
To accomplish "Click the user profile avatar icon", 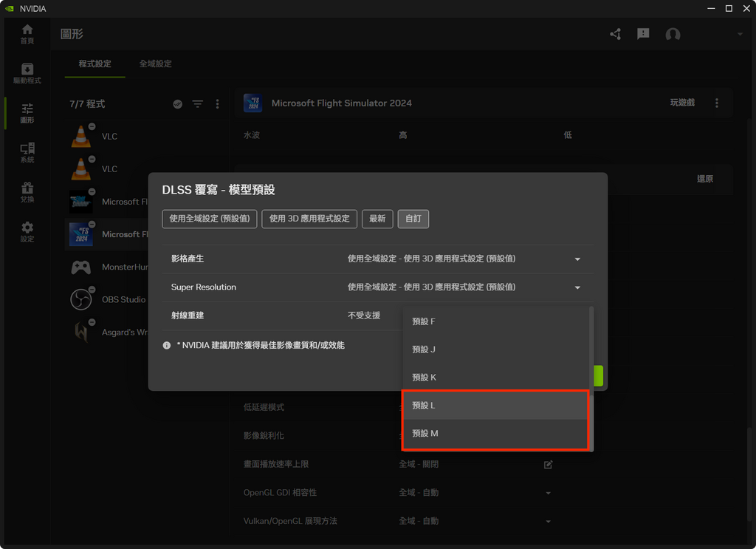I will coord(672,34).
